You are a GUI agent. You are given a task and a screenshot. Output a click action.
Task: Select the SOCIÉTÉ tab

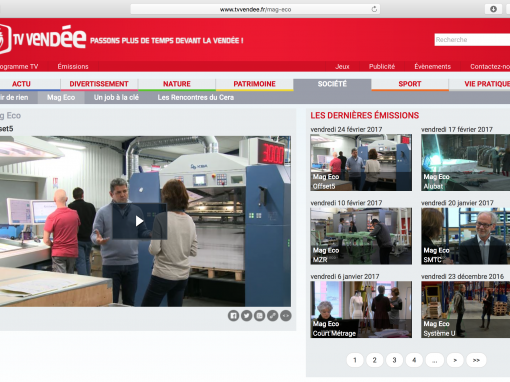pyautogui.click(x=332, y=84)
